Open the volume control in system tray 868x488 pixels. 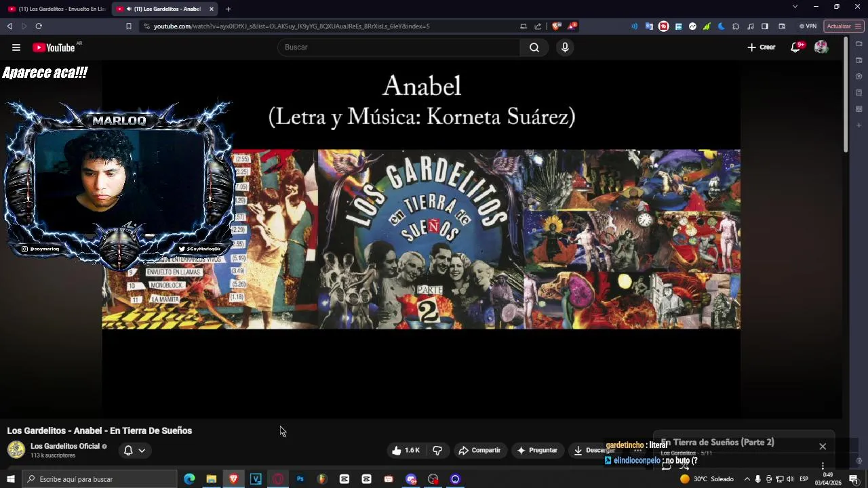(x=790, y=479)
